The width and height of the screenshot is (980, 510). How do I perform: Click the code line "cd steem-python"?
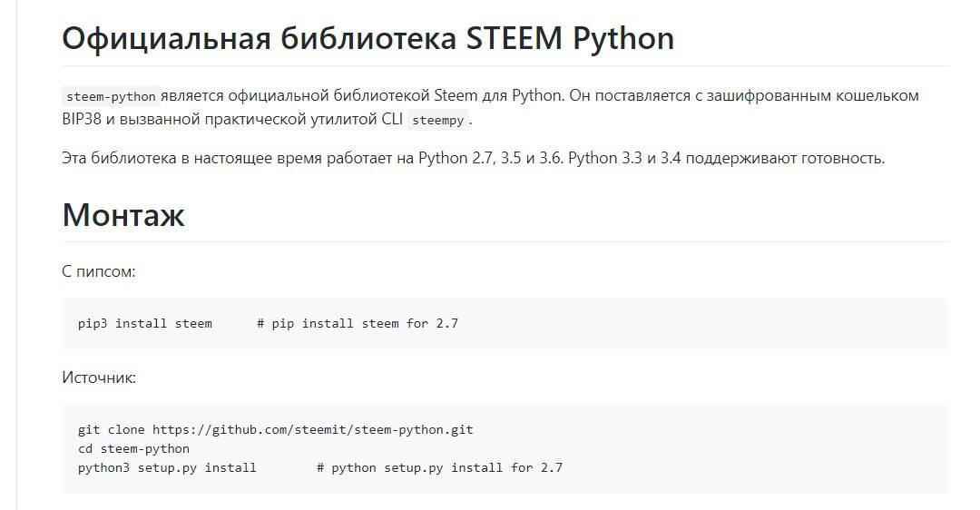pyautogui.click(x=133, y=449)
